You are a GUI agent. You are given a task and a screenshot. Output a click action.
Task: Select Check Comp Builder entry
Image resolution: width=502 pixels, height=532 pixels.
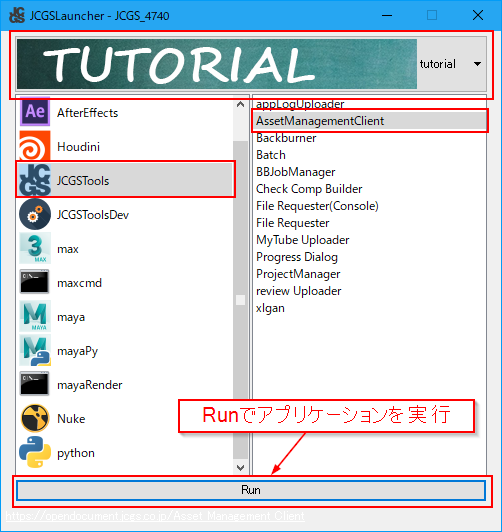(309, 189)
